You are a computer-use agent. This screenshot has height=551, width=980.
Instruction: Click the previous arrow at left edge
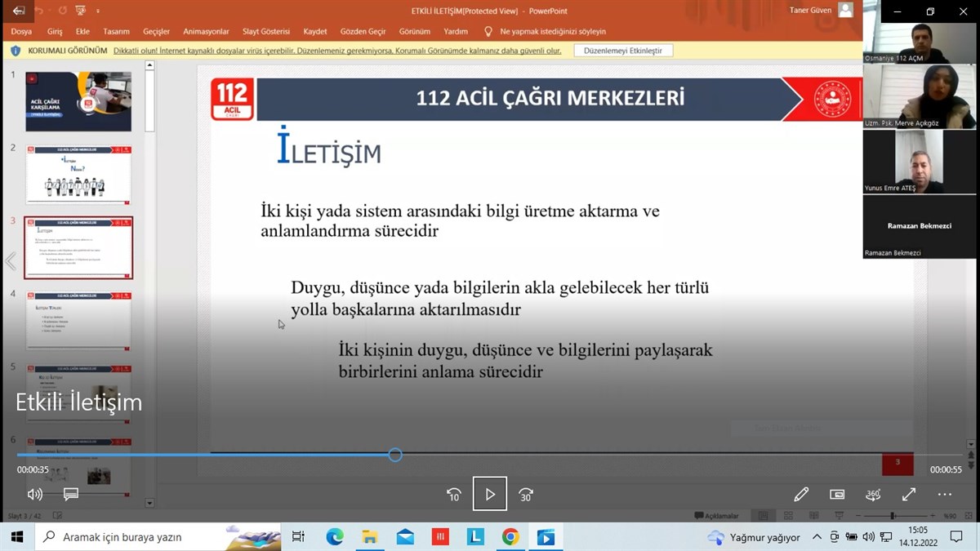pos(11,261)
